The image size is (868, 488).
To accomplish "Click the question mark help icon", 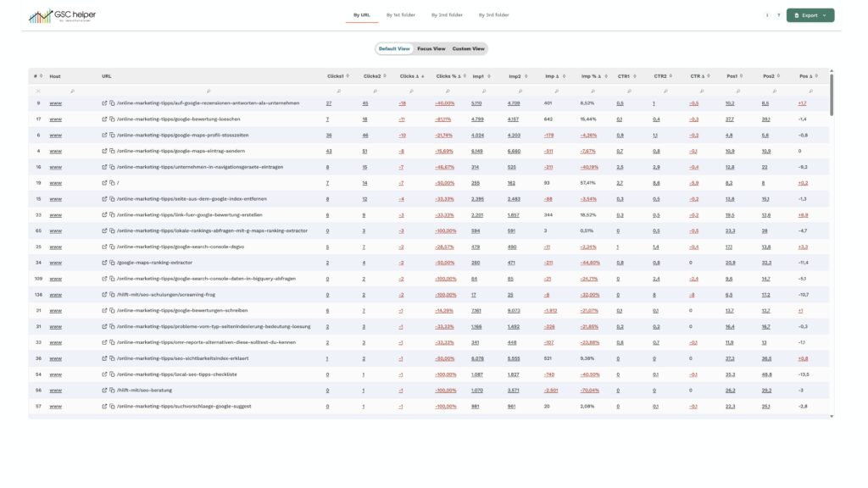I will coord(778,15).
